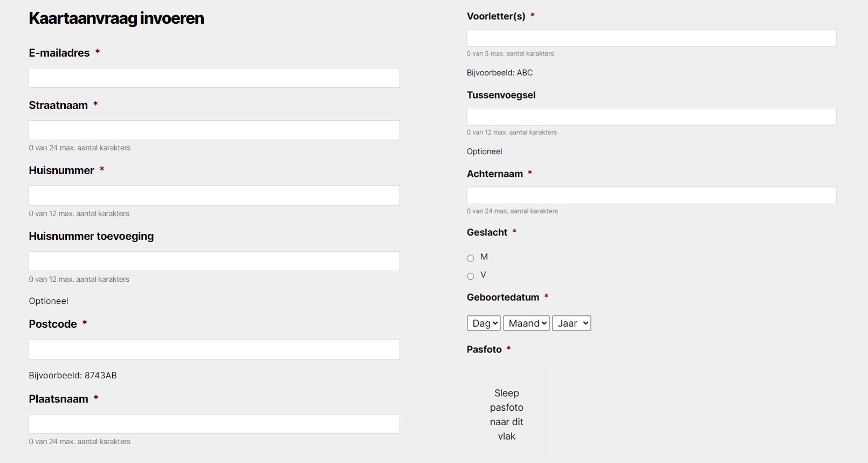868x463 pixels.
Task: Expand the Maand dropdown
Action: point(526,323)
